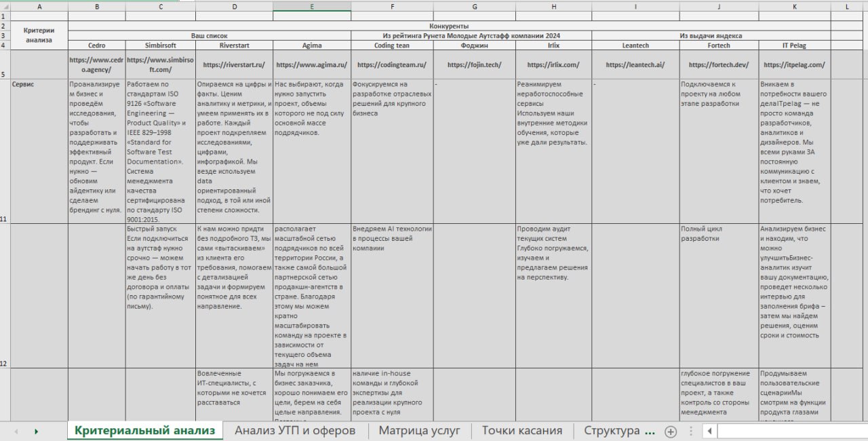Switch to the Анализ УТП и оферов sheet
868x441 pixels.
point(295,430)
